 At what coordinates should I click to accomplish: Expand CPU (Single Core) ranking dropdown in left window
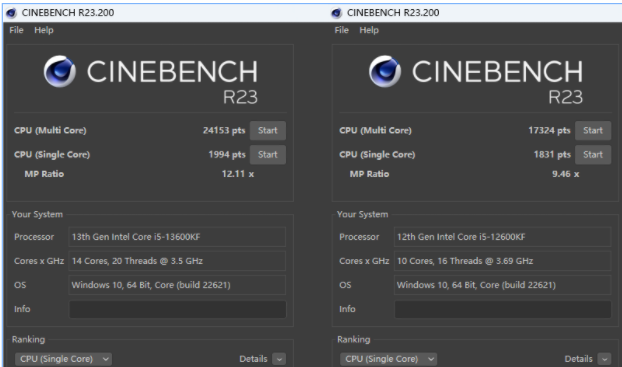[x=63, y=359]
